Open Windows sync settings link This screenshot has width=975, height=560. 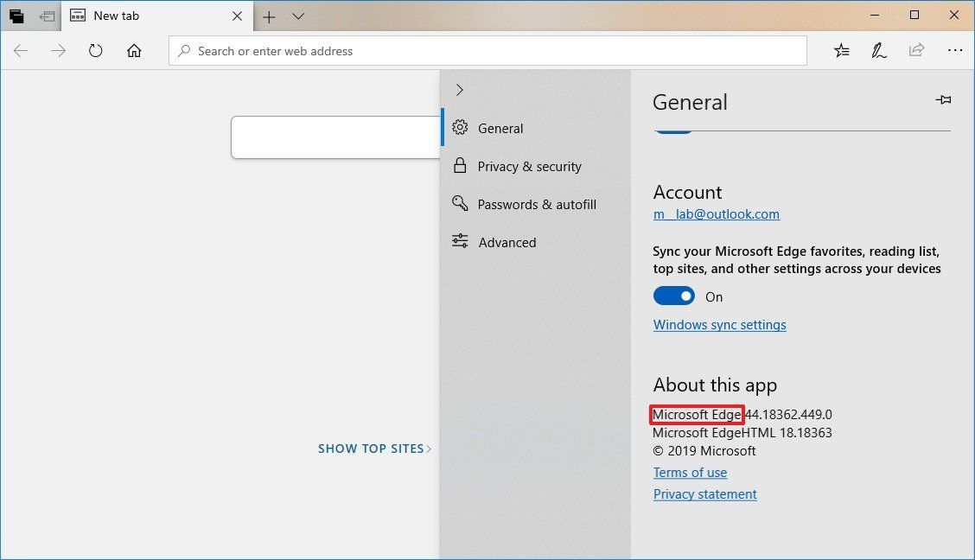(719, 324)
